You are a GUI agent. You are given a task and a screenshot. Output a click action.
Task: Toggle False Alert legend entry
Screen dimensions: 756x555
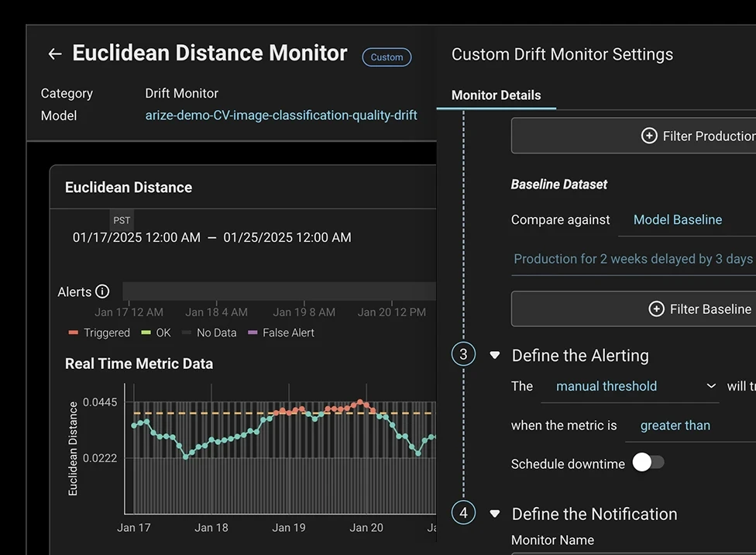point(280,333)
